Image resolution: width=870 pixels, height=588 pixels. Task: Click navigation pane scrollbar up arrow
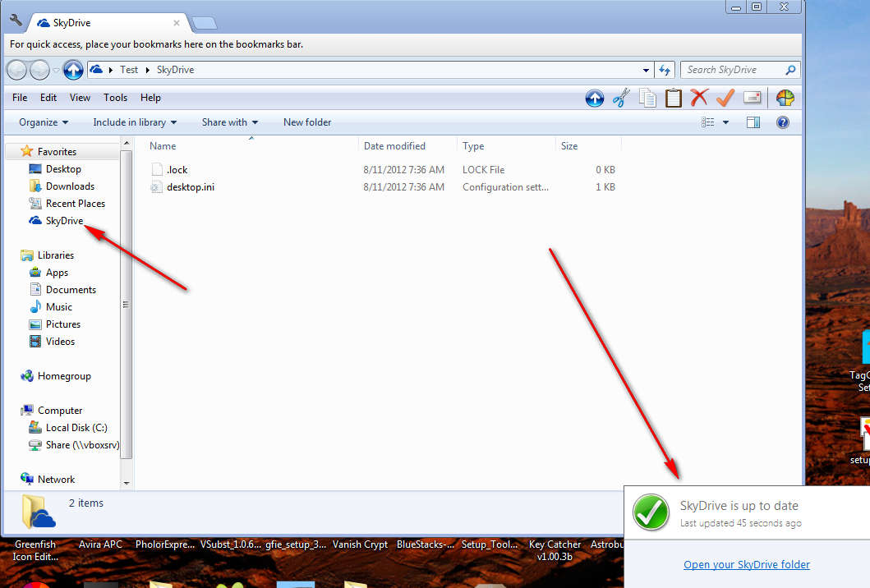[x=126, y=143]
